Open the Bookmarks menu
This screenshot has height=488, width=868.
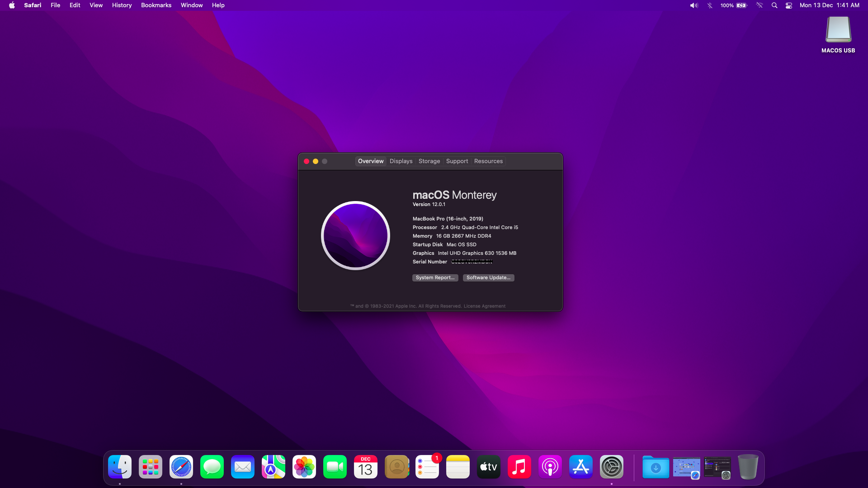pyautogui.click(x=156, y=5)
